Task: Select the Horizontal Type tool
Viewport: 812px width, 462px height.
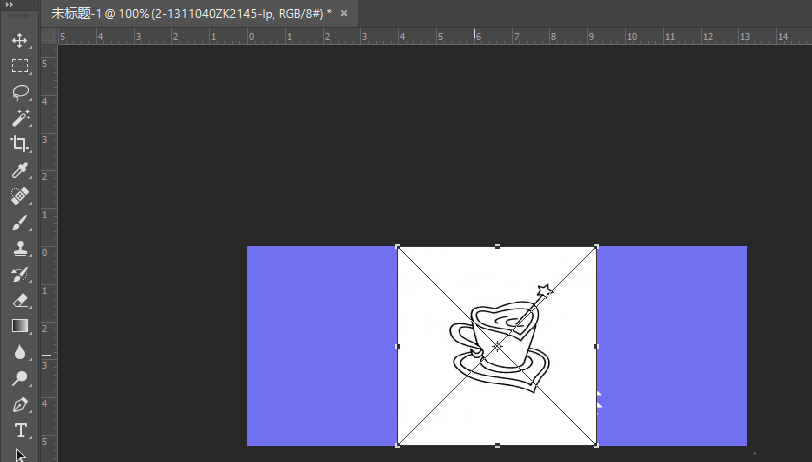Action: tap(20, 430)
